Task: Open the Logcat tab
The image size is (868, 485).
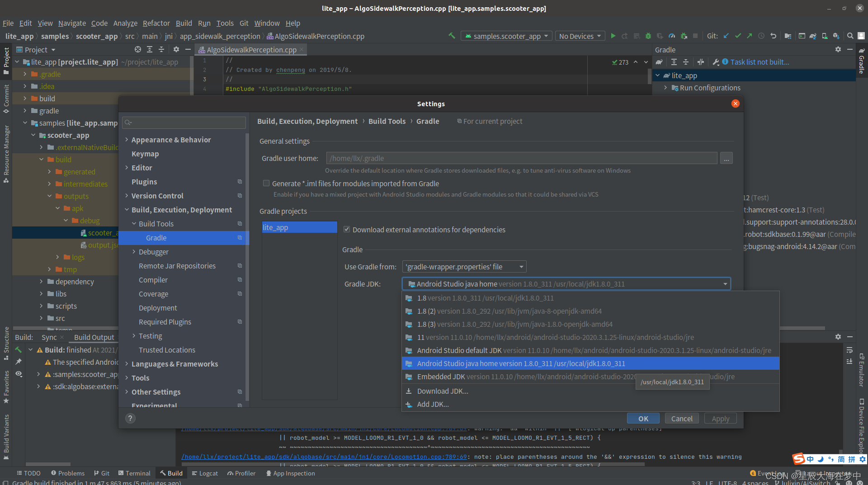Action: 205,473
